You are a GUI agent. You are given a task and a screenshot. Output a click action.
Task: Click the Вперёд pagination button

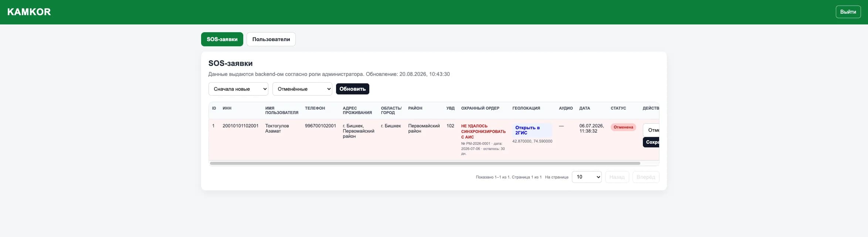tap(646, 177)
